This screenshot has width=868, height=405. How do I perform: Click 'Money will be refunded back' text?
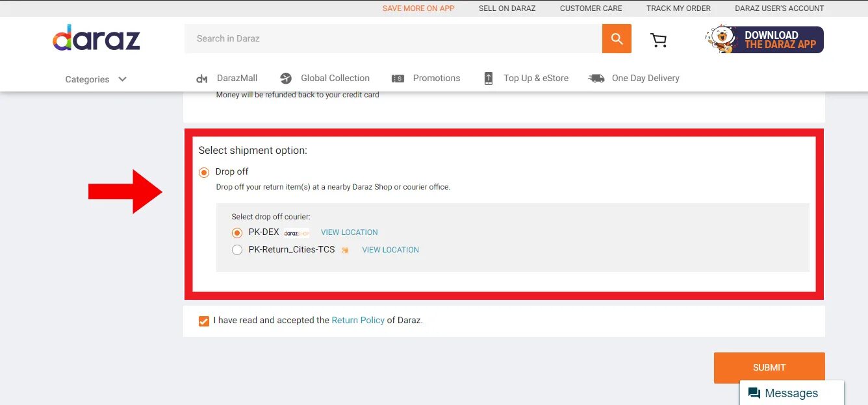point(298,95)
